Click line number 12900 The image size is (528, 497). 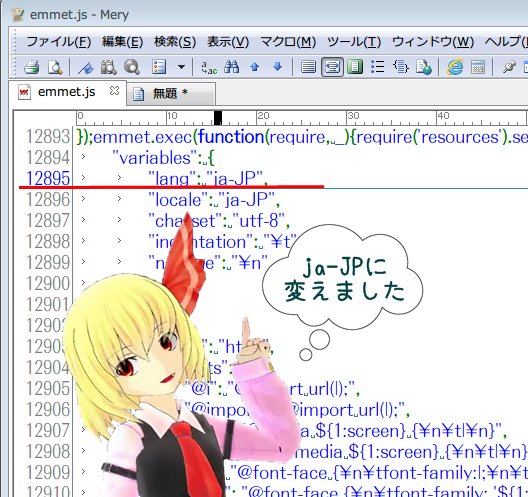47,283
